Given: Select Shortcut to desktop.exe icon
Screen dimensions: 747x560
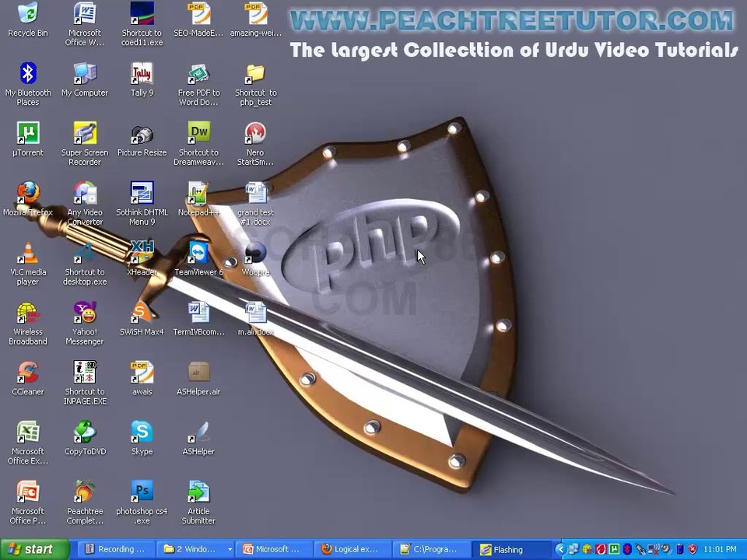Looking at the screenshot, I should pyautogui.click(x=84, y=264).
